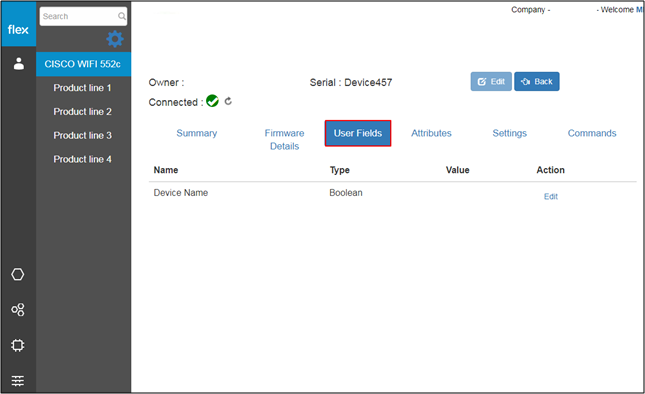Screen dimensions: 645x394
Task: Switch to the Commands tab
Action: pyautogui.click(x=592, y=133)
